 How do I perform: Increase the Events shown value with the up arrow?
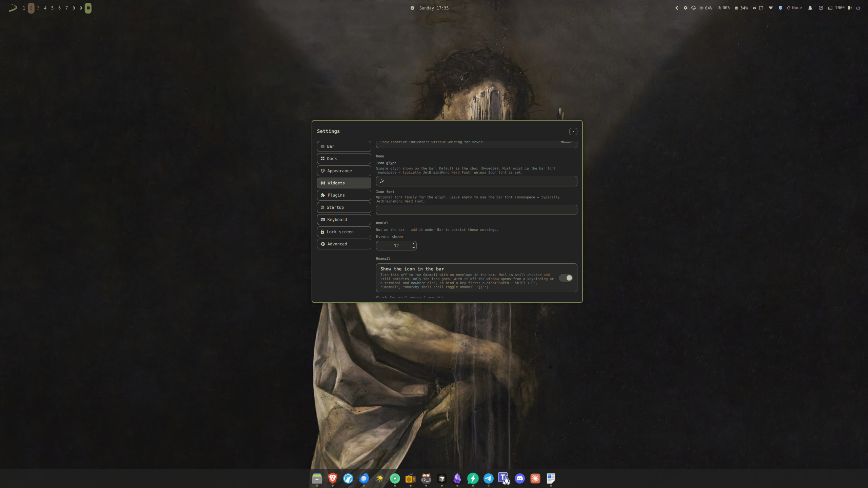pos(413,243)
